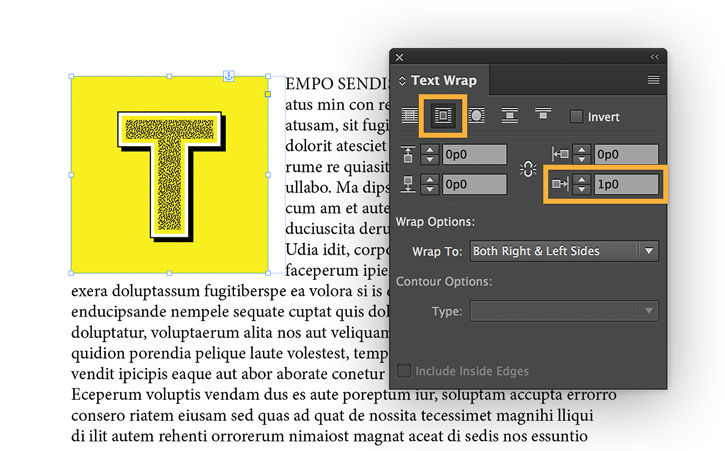This screenshot has height=451, width=725.
Task: Click the anchored object anchor marker
Action: 229,75
